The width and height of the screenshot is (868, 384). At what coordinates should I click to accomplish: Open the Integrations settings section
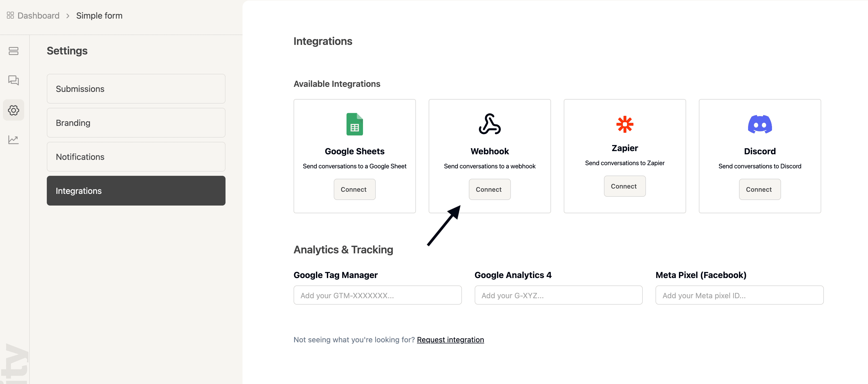point(136,190)
